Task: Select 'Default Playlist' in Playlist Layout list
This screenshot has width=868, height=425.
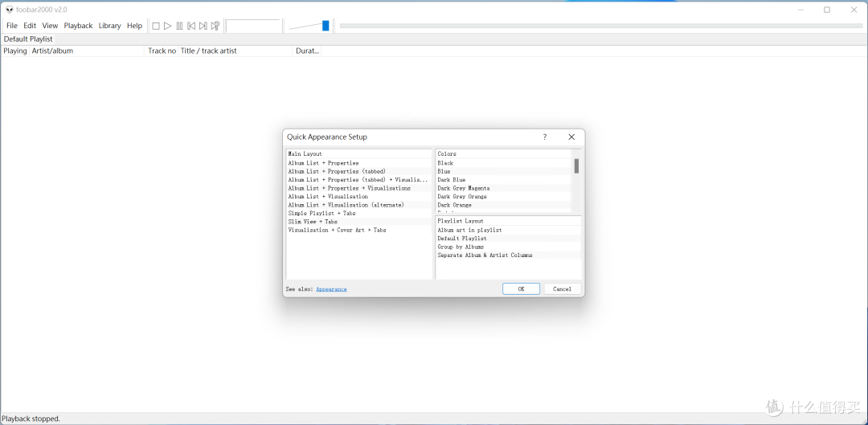Action: pos(508,239)
